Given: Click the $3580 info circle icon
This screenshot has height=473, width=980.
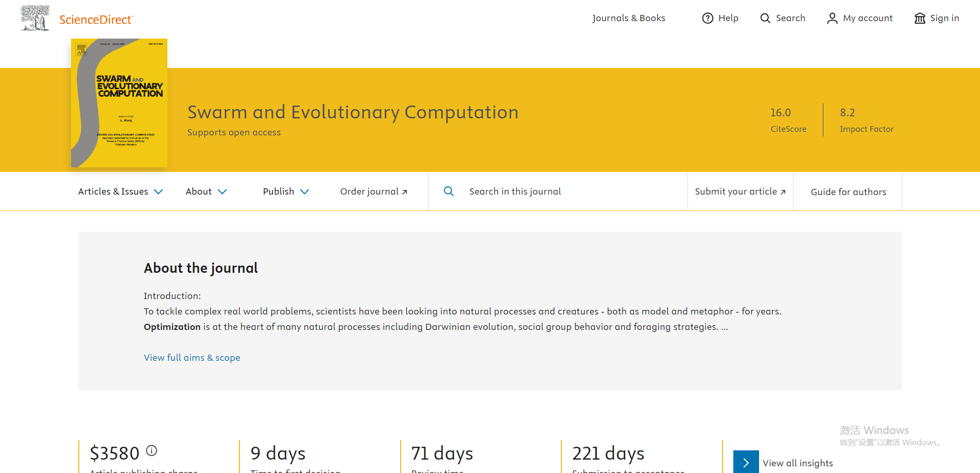Looking at the screenshot, I should click(151, 450).
